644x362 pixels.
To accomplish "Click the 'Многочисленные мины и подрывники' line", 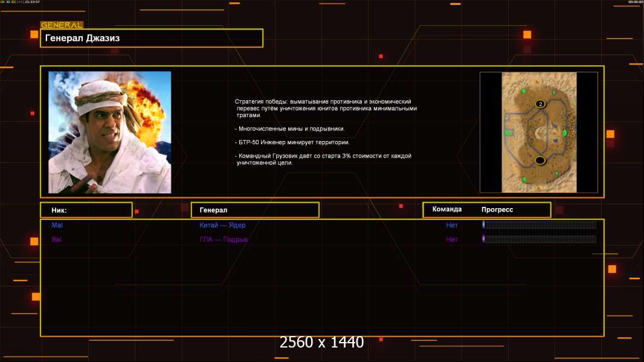I will [289, 129].
